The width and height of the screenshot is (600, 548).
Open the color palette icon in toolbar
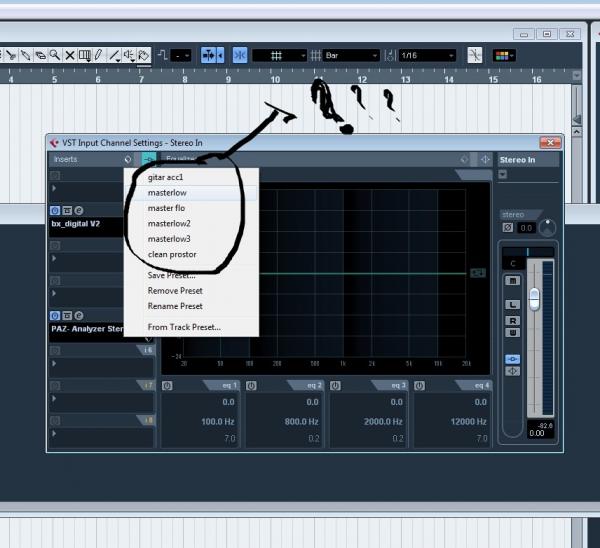[x=504, y=56]
